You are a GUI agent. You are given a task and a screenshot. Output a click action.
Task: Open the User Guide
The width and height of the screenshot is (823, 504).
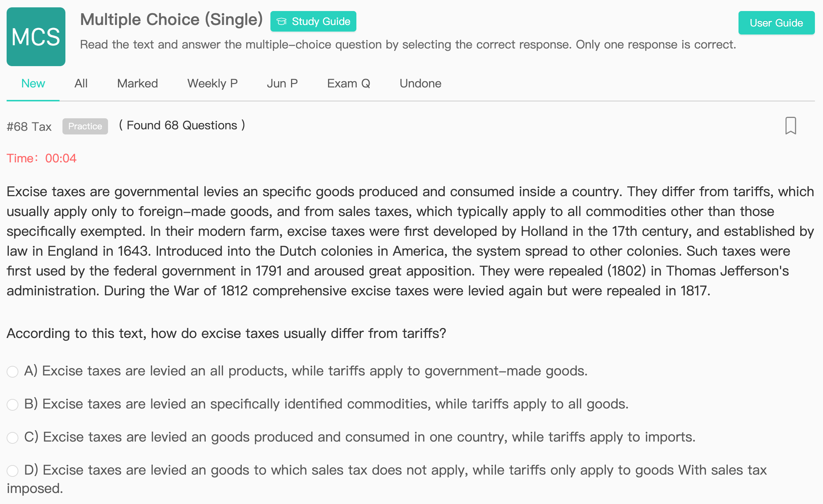click(x=776, y=23)
